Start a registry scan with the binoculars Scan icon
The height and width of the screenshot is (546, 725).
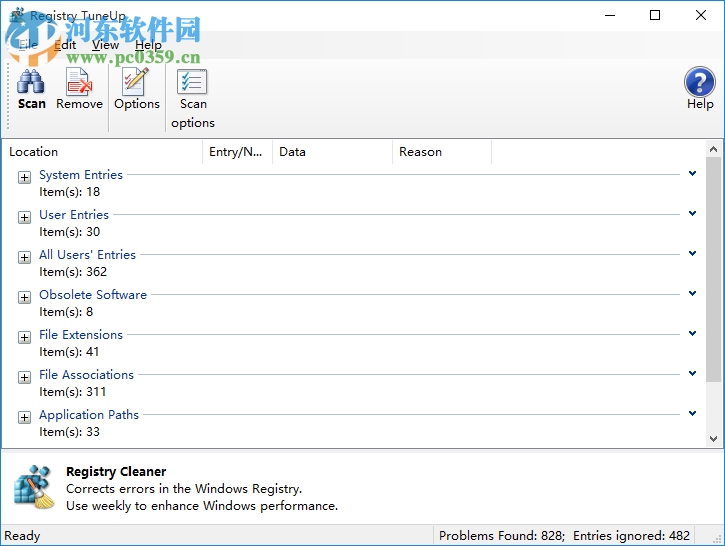(x=31, y=82)
